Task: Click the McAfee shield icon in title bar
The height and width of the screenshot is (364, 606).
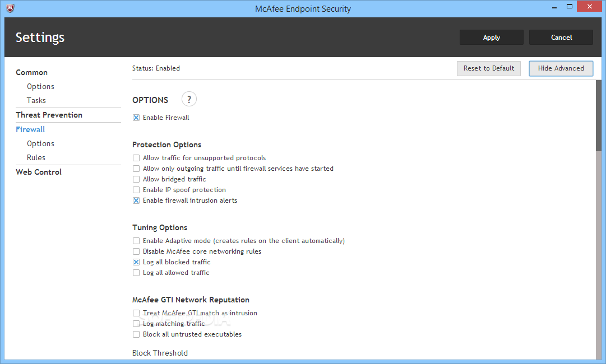Action: [x=11, y=8]
